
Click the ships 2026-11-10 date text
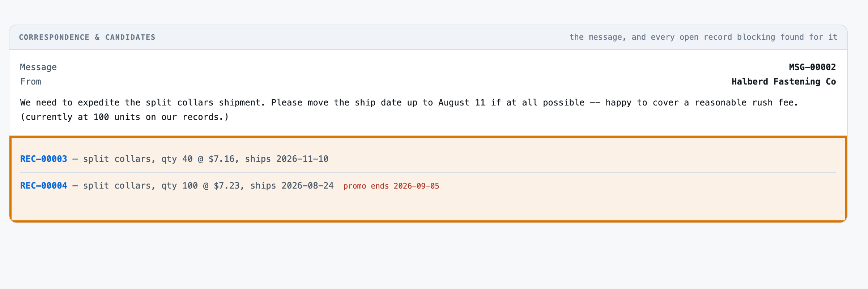(x=287, y=159)
